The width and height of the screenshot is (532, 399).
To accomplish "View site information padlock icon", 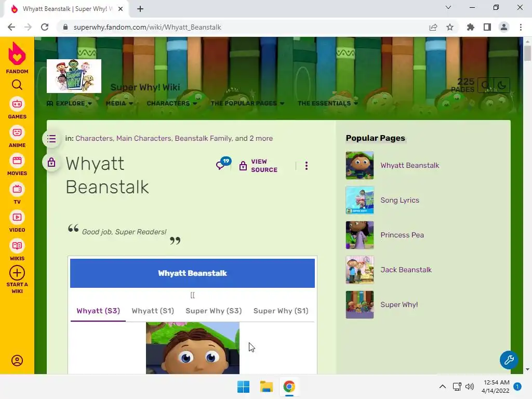I will (65, 27).
